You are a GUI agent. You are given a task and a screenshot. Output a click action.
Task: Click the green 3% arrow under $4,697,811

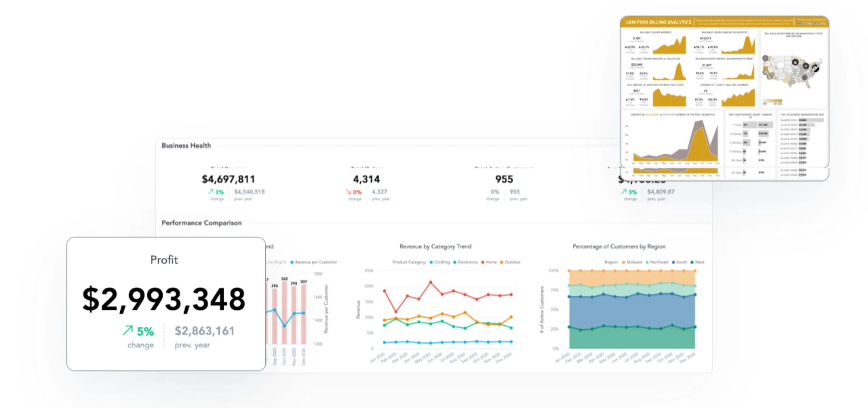pyautogui.click(x=211, y=192)
